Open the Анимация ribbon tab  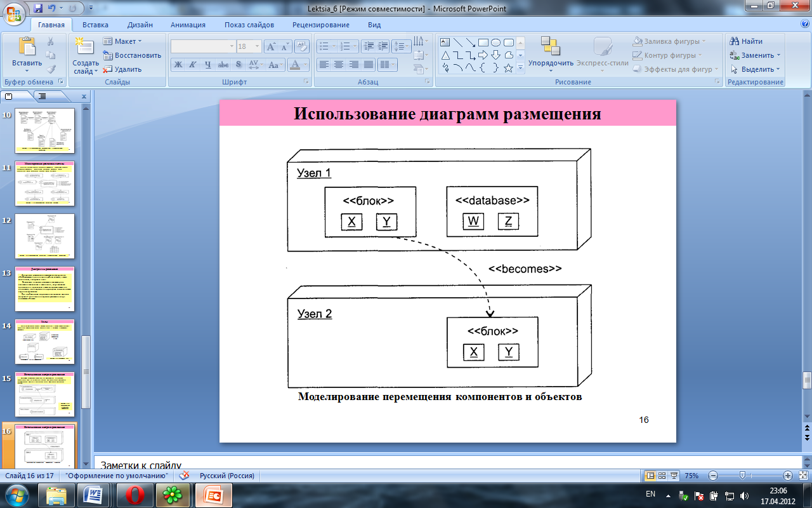[x=188, y=25]
